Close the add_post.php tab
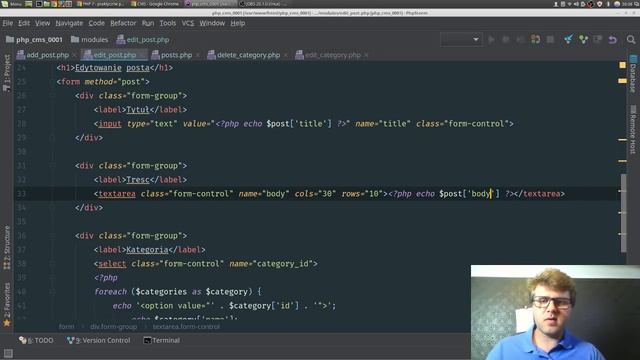Screen dimensions: 640x360 coord(74,55)
